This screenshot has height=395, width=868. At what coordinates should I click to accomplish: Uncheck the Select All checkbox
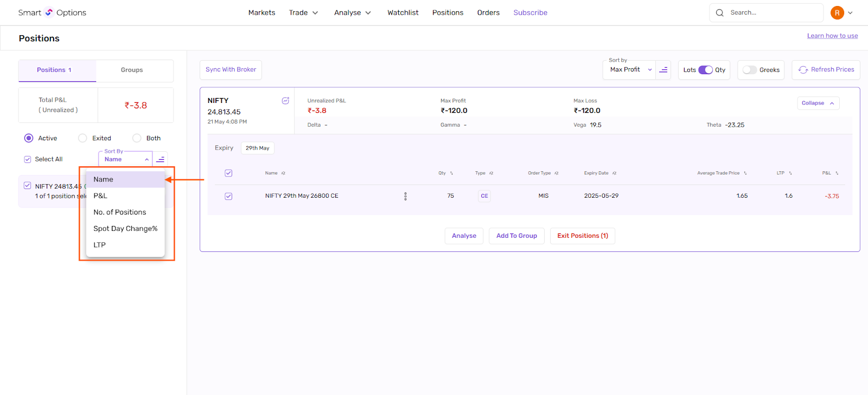pyautogui.click(x=28, y=159)
